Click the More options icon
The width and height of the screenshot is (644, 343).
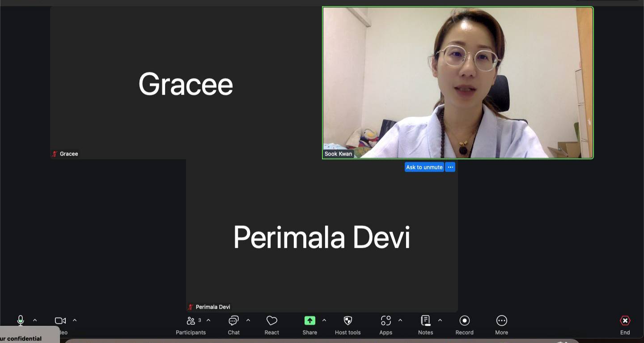click(x=501, y=321)
